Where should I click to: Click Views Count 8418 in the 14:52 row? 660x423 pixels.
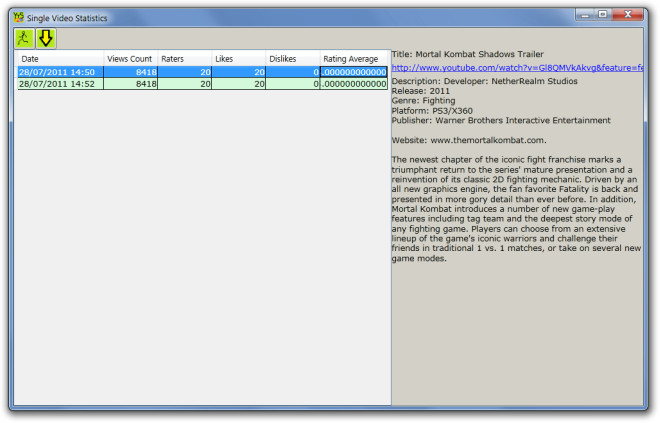point(130,84)
